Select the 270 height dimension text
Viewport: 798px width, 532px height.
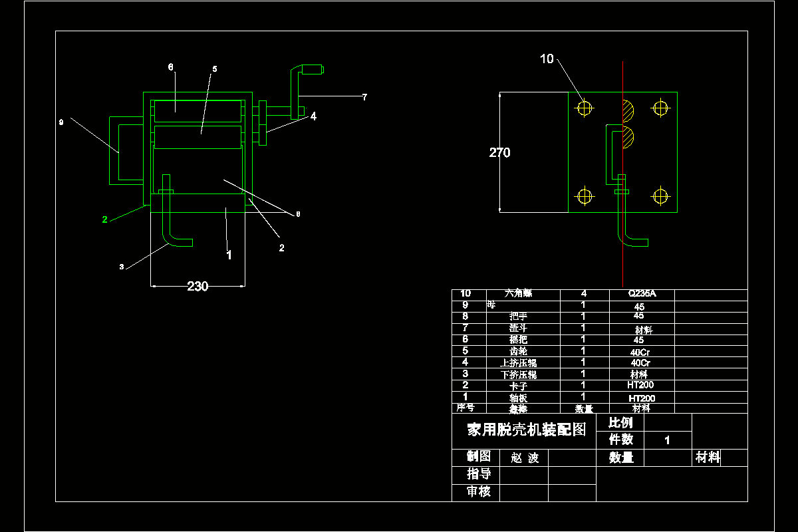500,153
